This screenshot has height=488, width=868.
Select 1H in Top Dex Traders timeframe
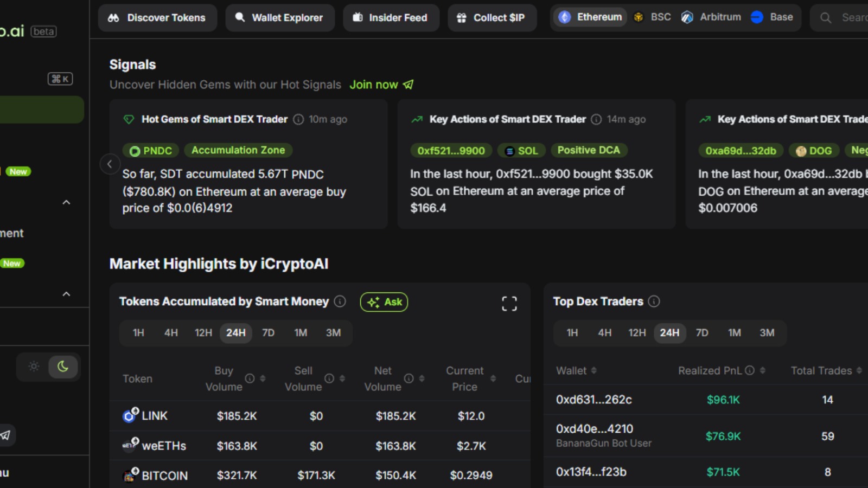[572, 333]
